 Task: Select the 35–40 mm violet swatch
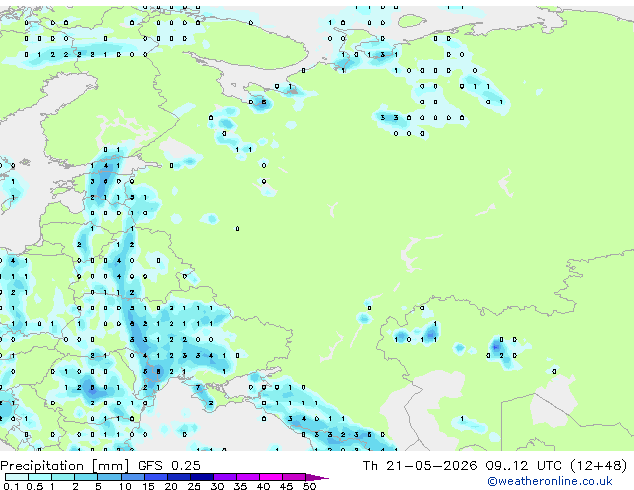coord(247,477)
